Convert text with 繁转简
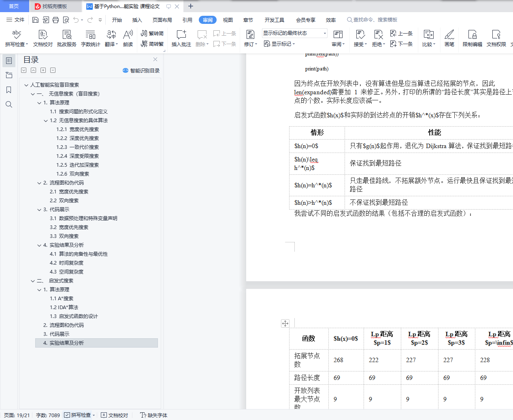The height and width of the screenshot is (420, 513). pos(152,34)
